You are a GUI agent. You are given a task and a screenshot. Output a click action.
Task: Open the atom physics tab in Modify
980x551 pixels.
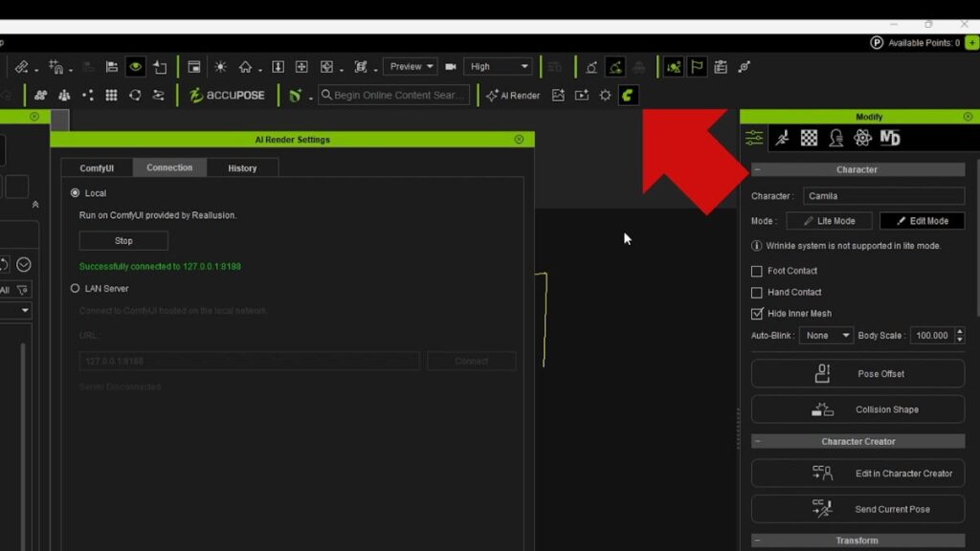pyautogui.click(x=862, y=138)
